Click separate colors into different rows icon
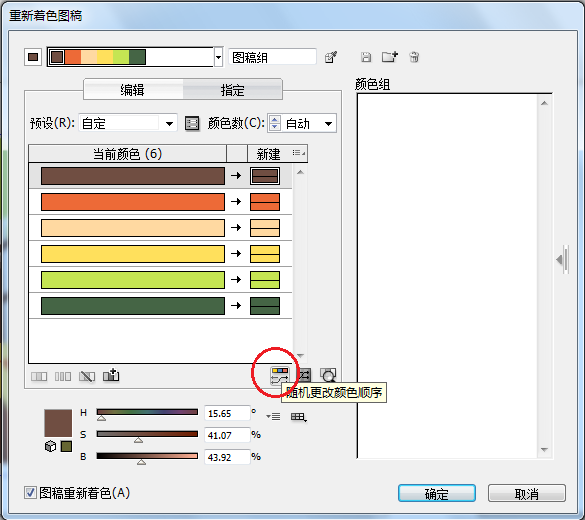Screen dimensions: 585x520 [63, 376]
